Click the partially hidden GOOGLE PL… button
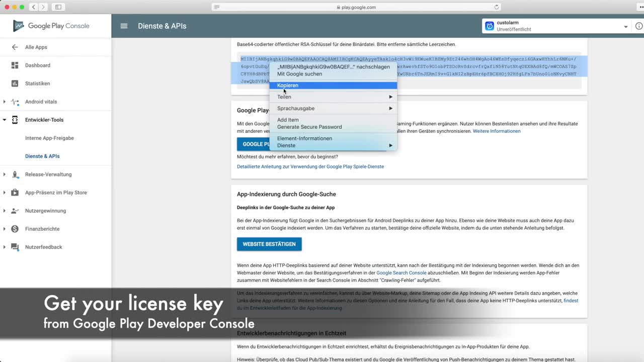Image resolution: width=644 pixels, height=362 pixels. (254, 144)
